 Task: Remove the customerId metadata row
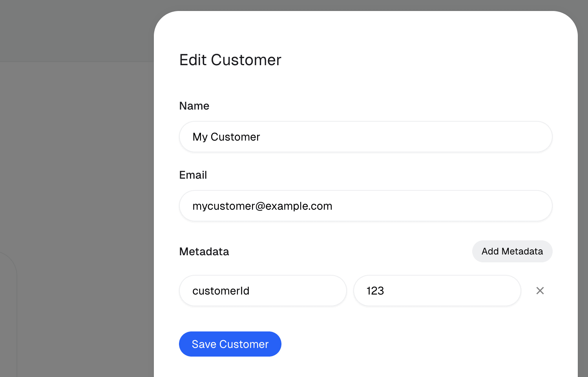click(540, 291)
